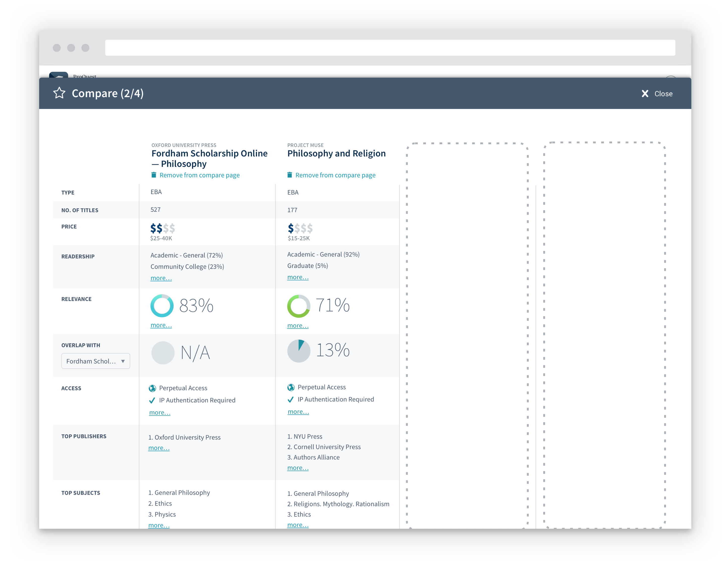
Task: Click the trash icon under Fordham Scholarship Online
Action: coord(154,175)
